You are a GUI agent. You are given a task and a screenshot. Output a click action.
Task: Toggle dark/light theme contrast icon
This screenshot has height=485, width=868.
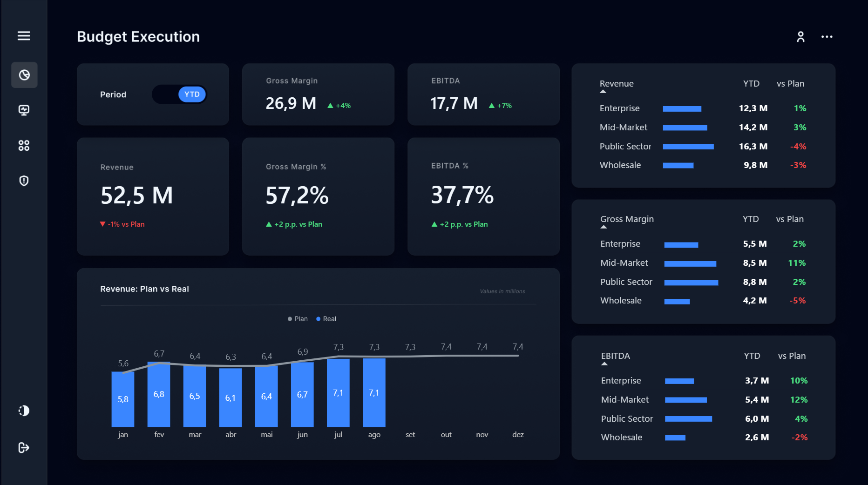[24, 411]
